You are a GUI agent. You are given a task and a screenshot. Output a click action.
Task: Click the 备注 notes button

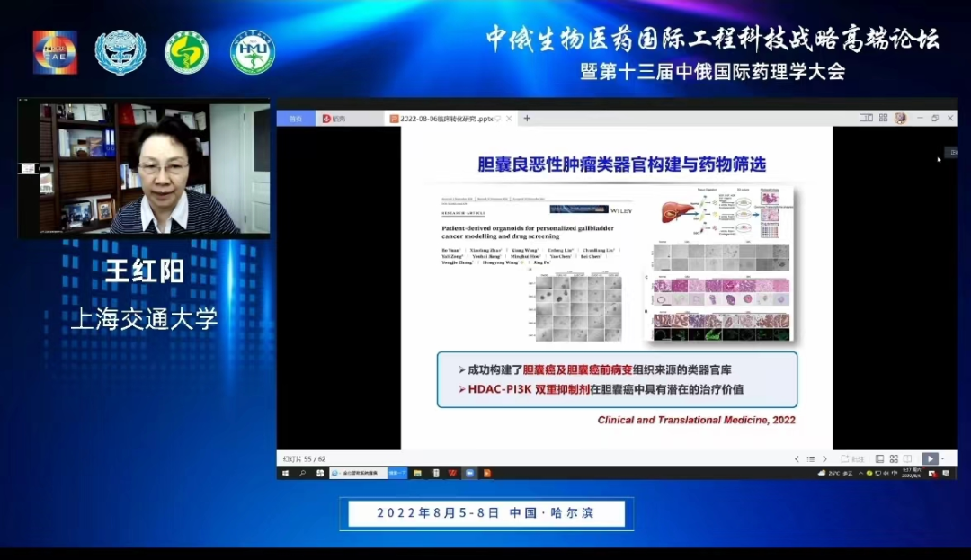tap(854, 458)
